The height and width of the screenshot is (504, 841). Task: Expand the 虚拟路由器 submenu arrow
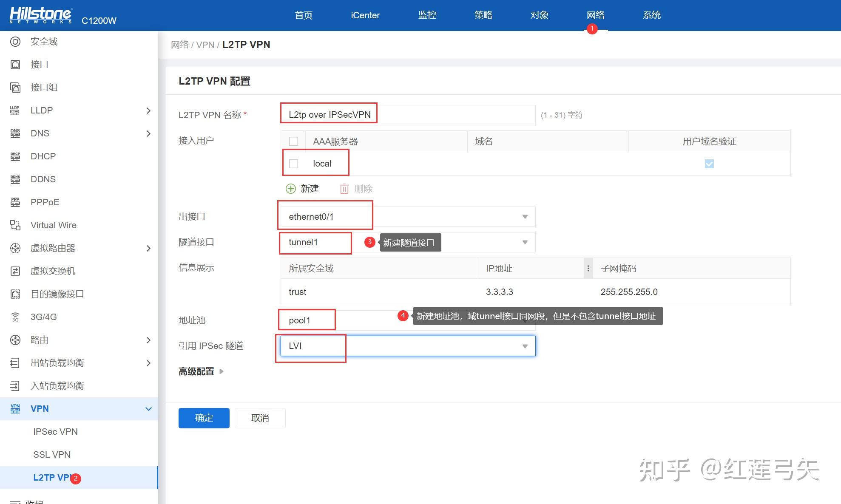(148, 248)
